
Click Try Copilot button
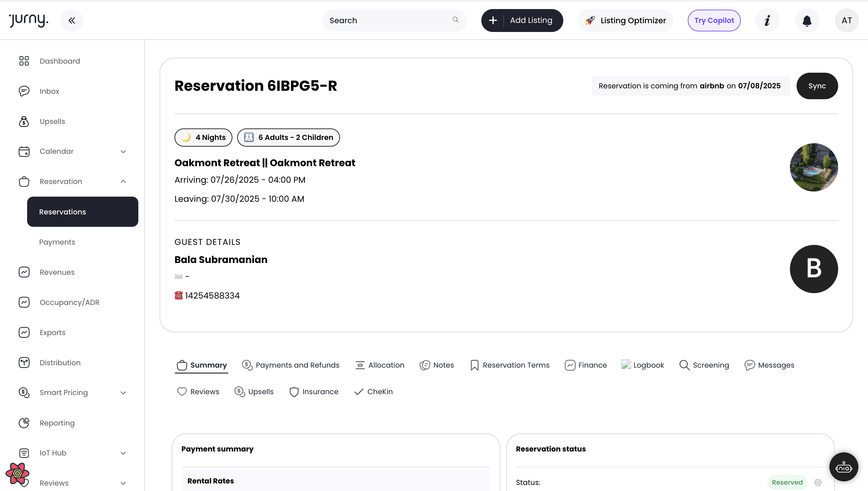[714, 21]
